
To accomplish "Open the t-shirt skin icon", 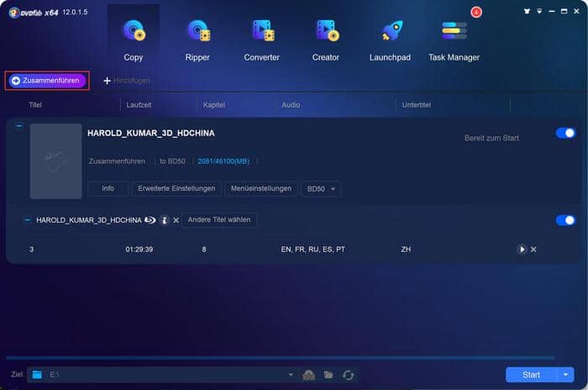I will click(x=527, y=11).
